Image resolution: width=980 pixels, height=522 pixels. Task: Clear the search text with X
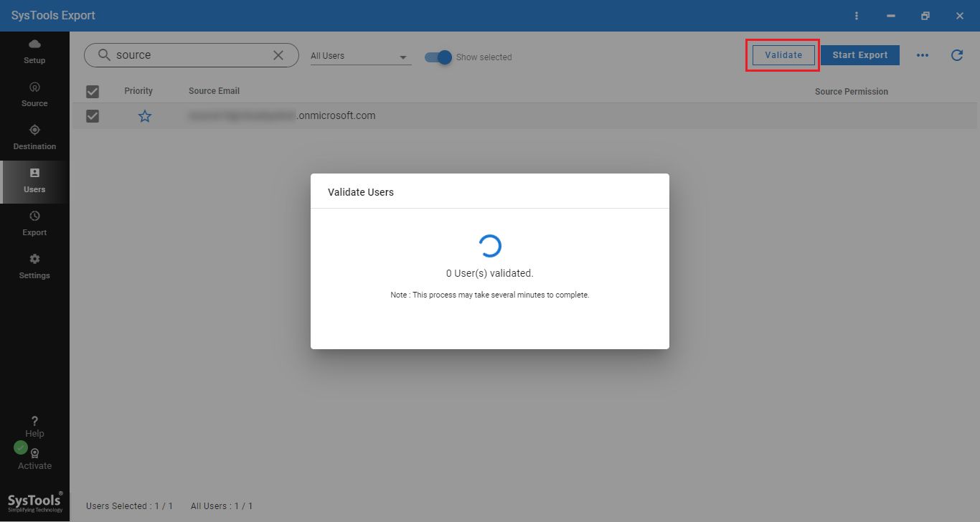(278, 55)
